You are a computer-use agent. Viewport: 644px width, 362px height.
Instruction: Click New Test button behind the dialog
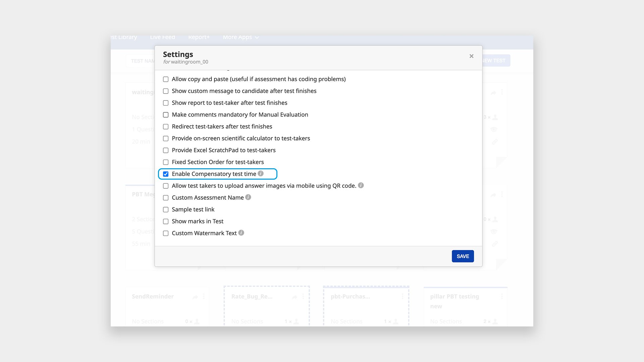[496, 61]
